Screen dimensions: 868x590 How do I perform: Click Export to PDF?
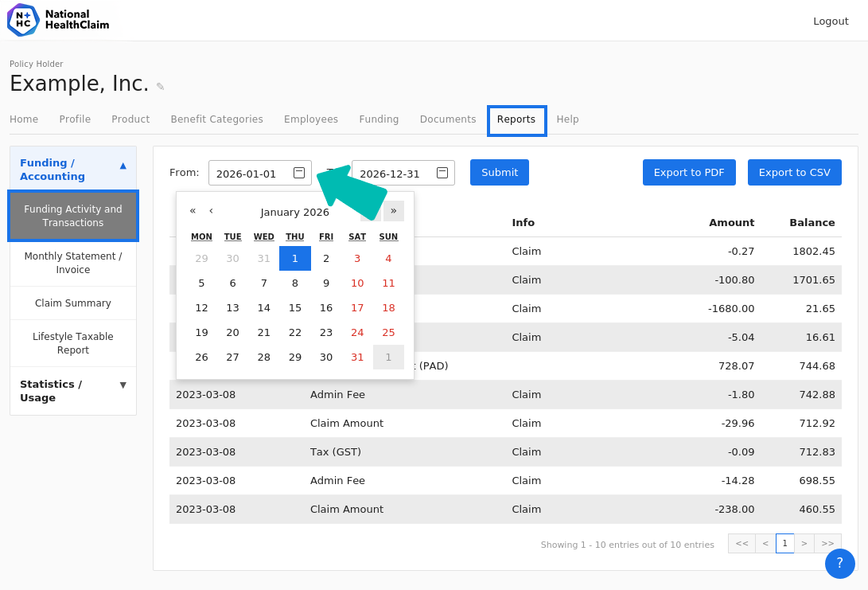tap(689, 172)
